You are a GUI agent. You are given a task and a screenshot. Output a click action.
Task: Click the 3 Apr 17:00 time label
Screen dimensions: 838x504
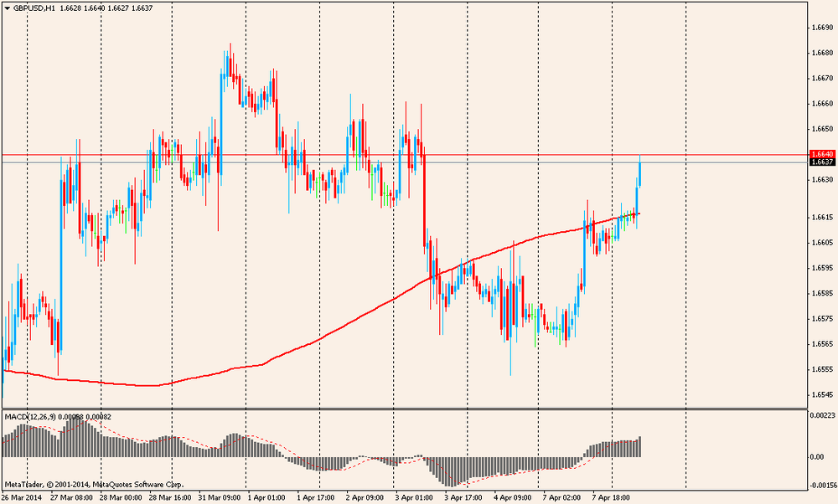[x=463, y=497]
